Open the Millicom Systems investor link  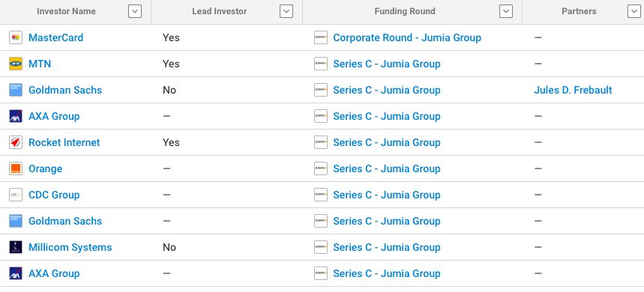tap(70, 247)
